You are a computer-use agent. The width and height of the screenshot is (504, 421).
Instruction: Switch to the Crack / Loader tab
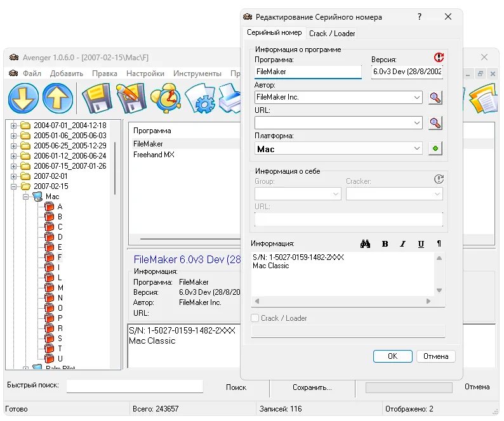pyautogui.click(x=332, y=34)
